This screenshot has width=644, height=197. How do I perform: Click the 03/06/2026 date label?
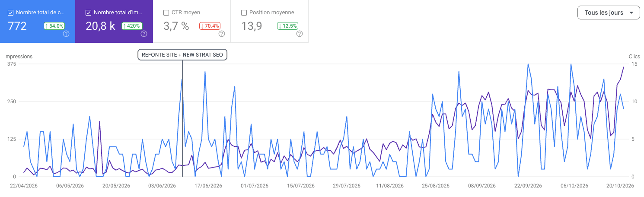point(162,186)
